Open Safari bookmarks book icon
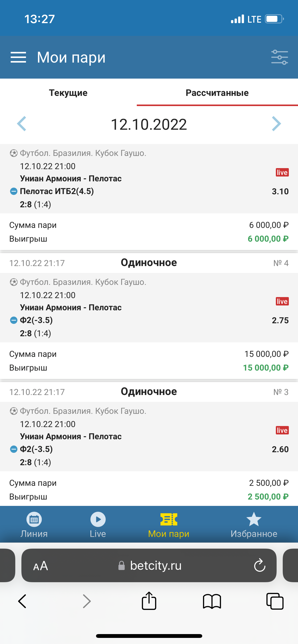 pos(212,602)
